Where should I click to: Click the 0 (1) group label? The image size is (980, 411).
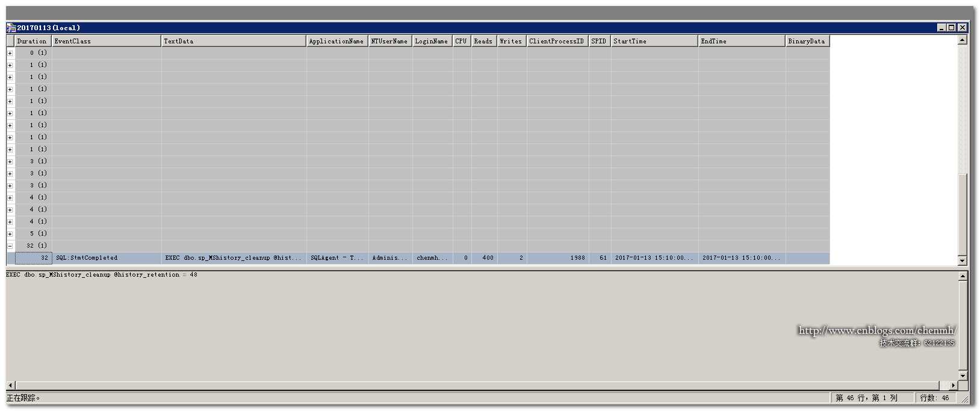point(39,53)
